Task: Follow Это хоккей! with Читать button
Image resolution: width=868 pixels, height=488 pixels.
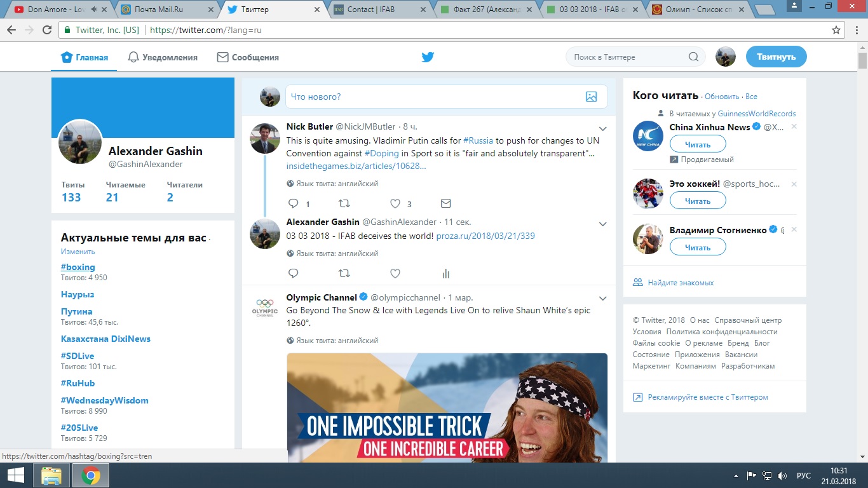Action: [x=698, y=201]
